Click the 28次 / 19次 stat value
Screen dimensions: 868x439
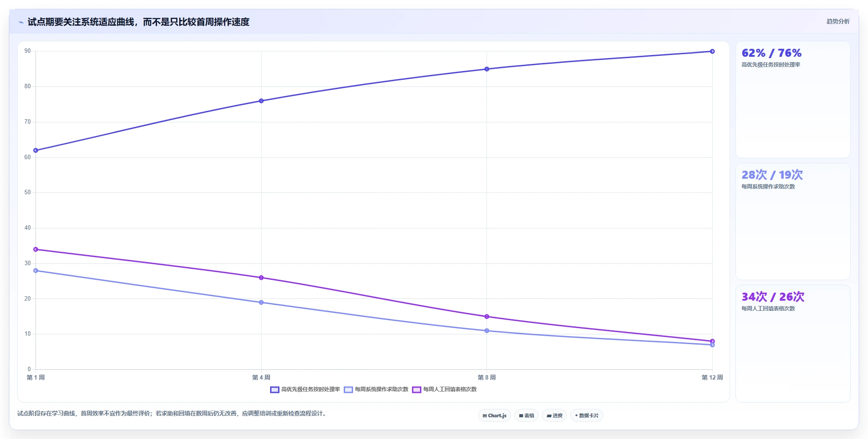point(772,175)
